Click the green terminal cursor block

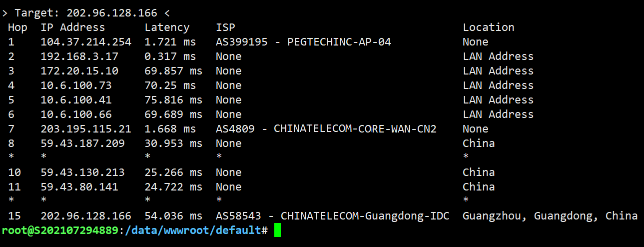(x=278, y=230)
